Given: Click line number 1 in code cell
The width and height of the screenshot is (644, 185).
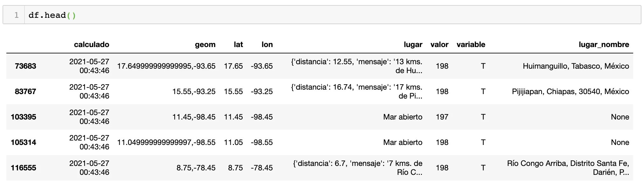Looking at the screenshot, I should pyautogui.click(x=17, y=15).
